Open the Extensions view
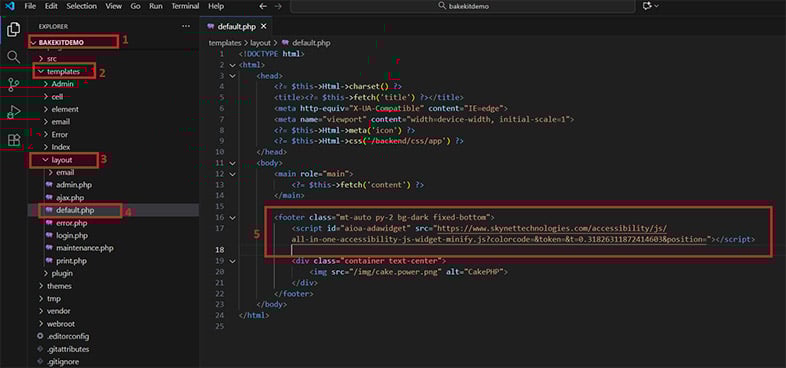Viewport: 786px width, 368px height. click(x=14, y=140)
